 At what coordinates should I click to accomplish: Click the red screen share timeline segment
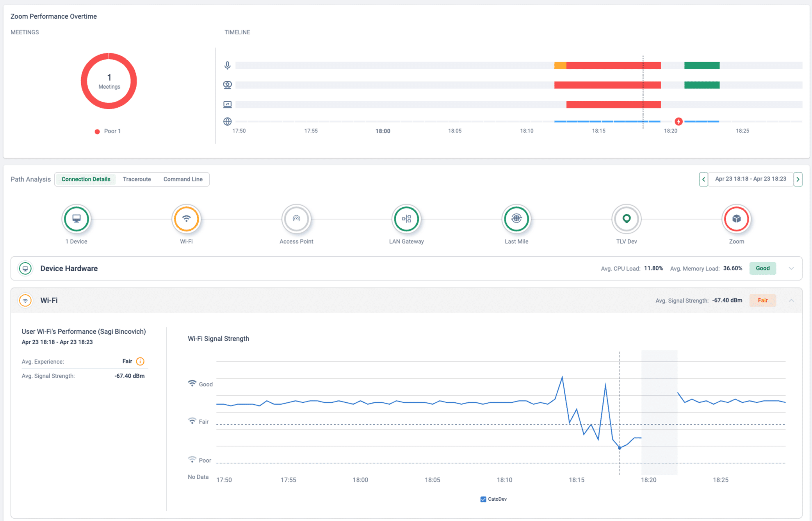coord(613,104)
